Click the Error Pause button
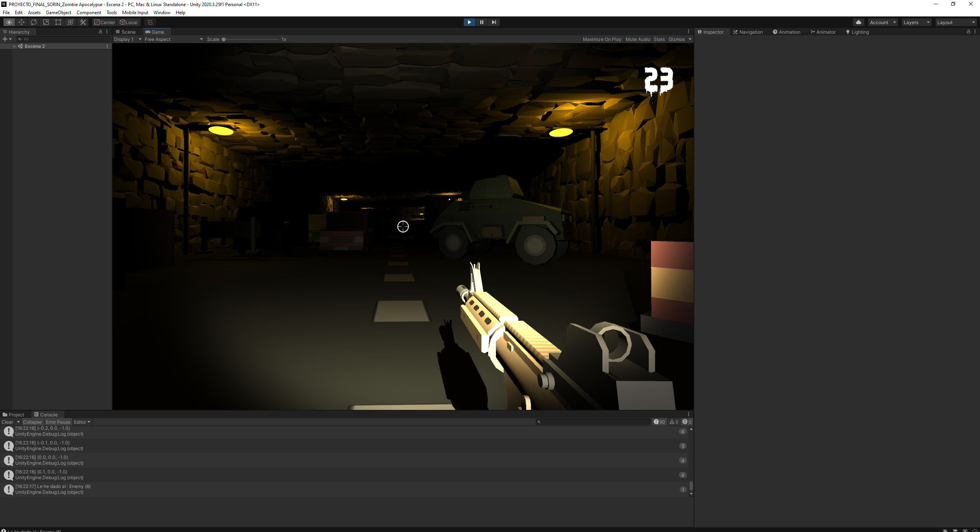Screen dimensions: 980x532 58,422
